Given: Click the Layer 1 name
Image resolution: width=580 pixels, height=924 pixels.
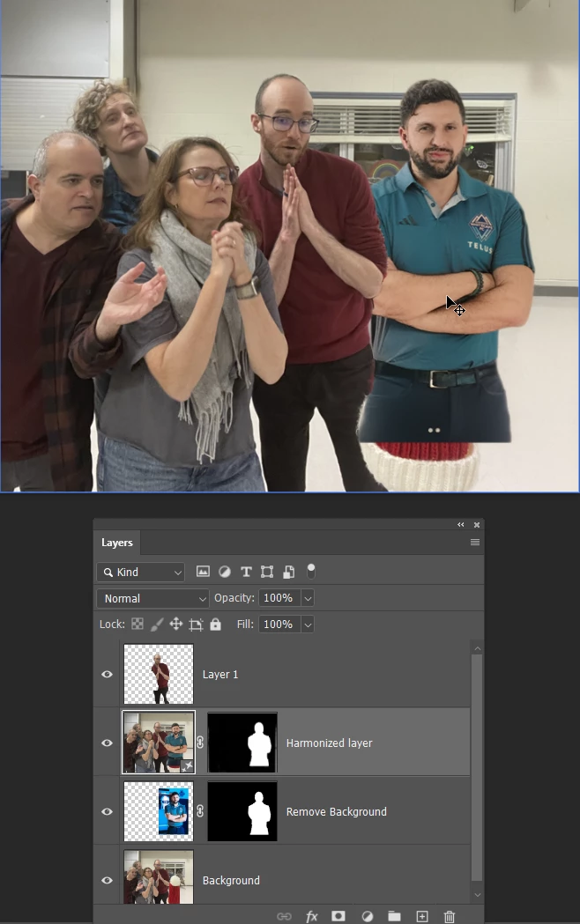Looking at the screenshot, I should (220, 674).
